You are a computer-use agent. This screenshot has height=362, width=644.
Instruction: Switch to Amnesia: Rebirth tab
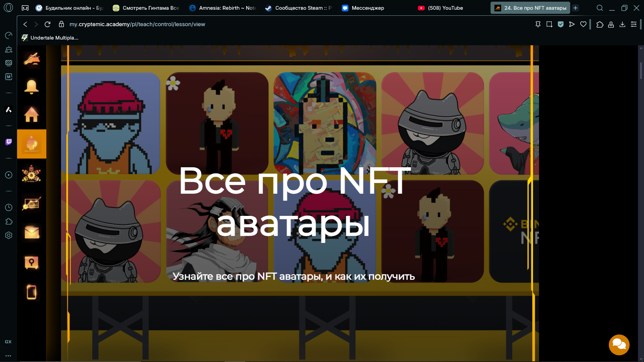point(223,8)
